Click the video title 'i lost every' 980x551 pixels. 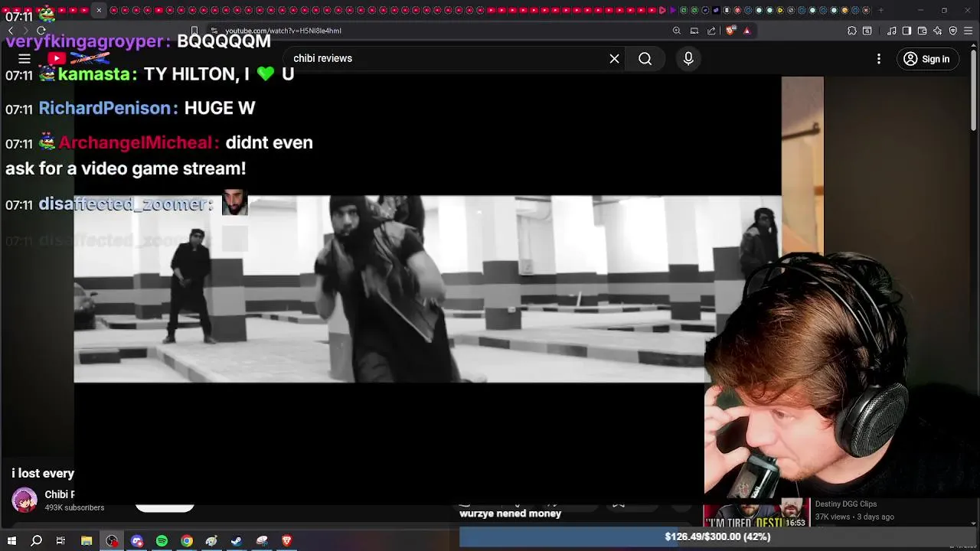click(43, 474)
